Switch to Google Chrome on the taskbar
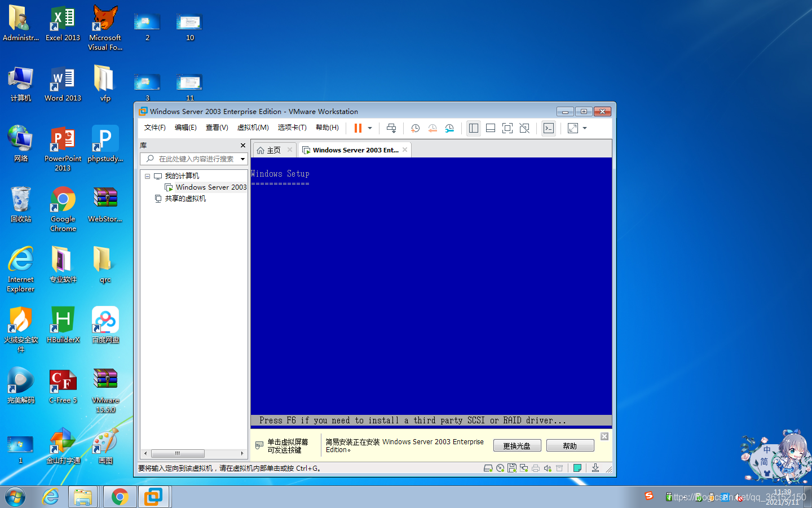Viewport: 812px width, 508px height. [120, 497]
